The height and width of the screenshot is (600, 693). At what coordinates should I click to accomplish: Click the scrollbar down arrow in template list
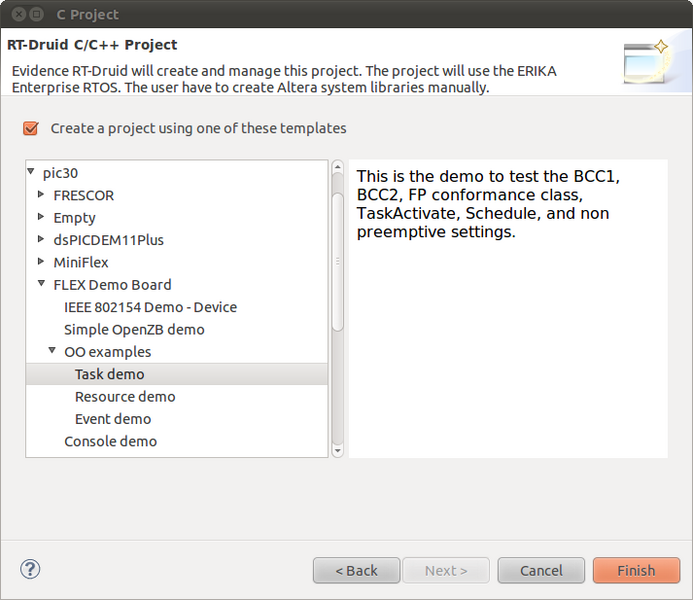pyautogui.click(x=338, y=451)
